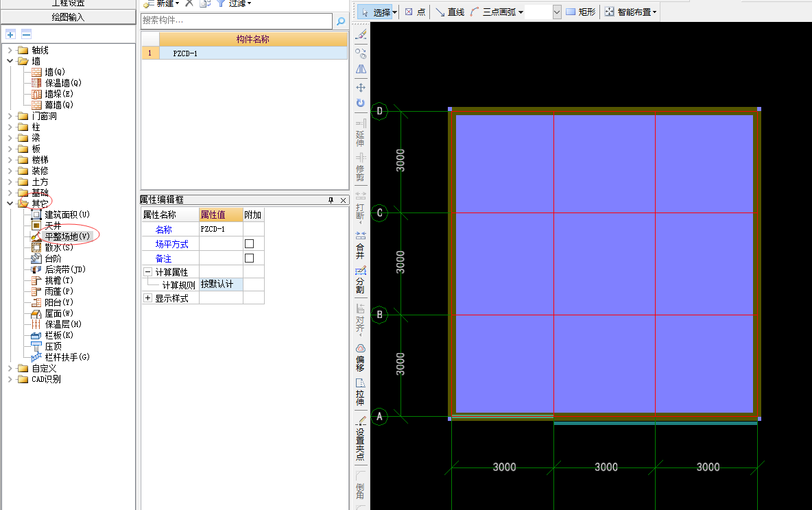The height and width of the screenshot is (510, 812).
Task: Click the delete X icon beside 新建
Action: coord(189,3)
